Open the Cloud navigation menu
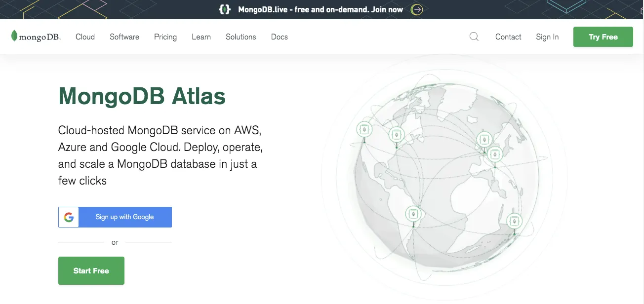This screenshot has width=644, height=304. click(85, 37)
